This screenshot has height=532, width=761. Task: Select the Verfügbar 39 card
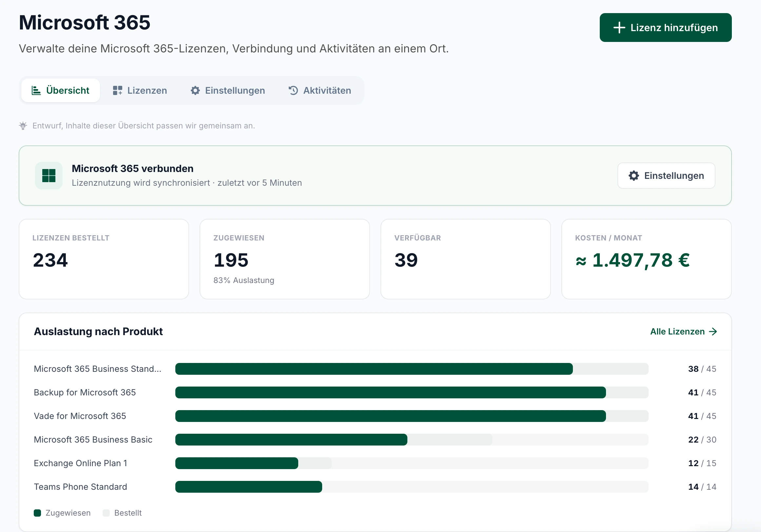(466, 259)
